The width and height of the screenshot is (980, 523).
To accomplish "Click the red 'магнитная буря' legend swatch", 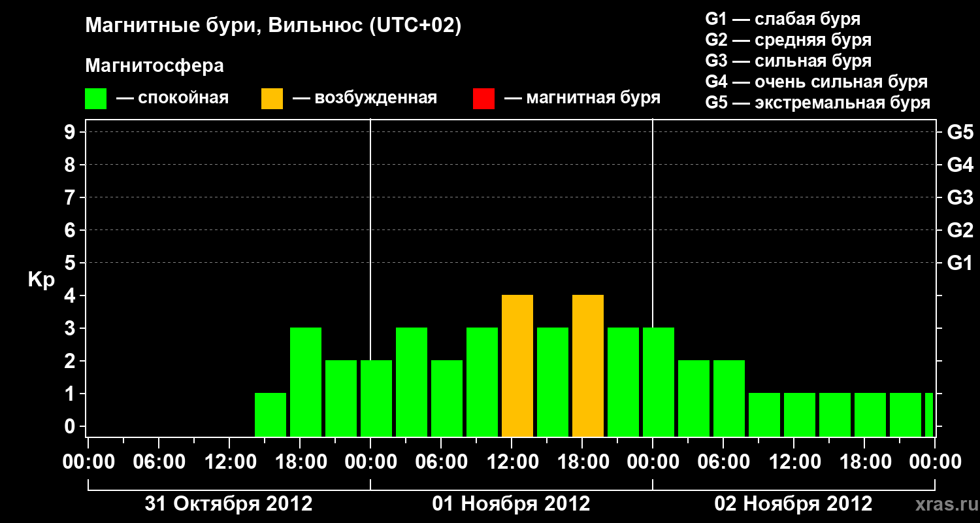I will point(483,98).
